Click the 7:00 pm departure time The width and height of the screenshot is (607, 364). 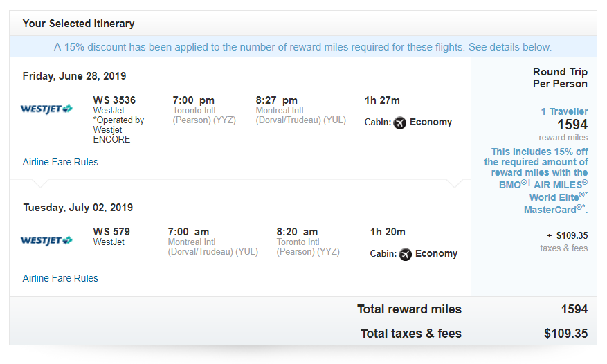tap(194, 100)
